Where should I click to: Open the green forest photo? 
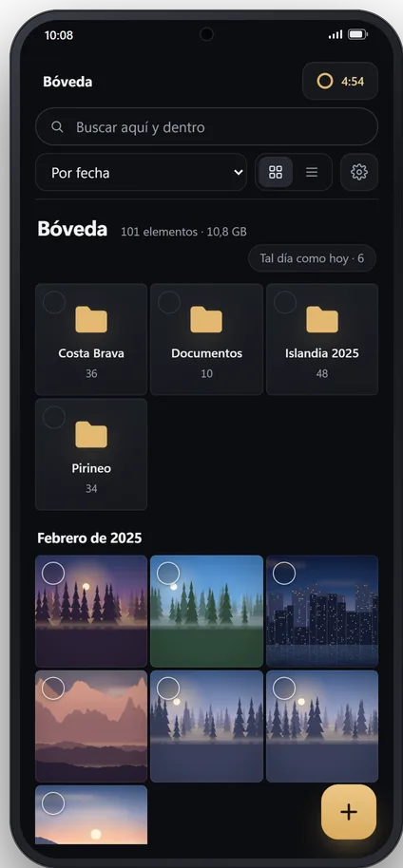[x=207, y=612]
